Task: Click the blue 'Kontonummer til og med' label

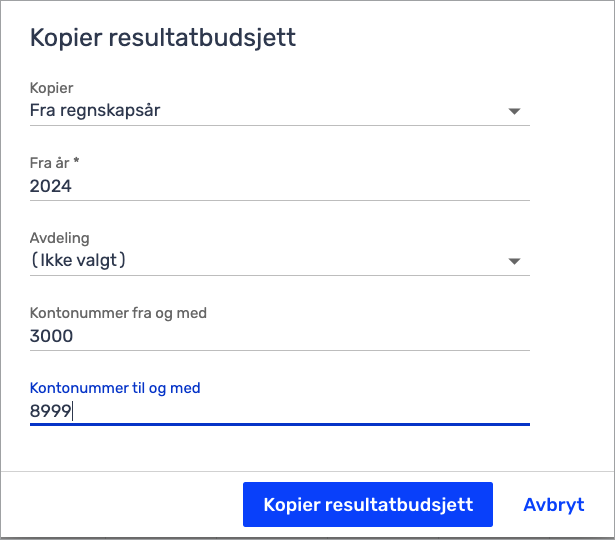Action: pos(115,388)
